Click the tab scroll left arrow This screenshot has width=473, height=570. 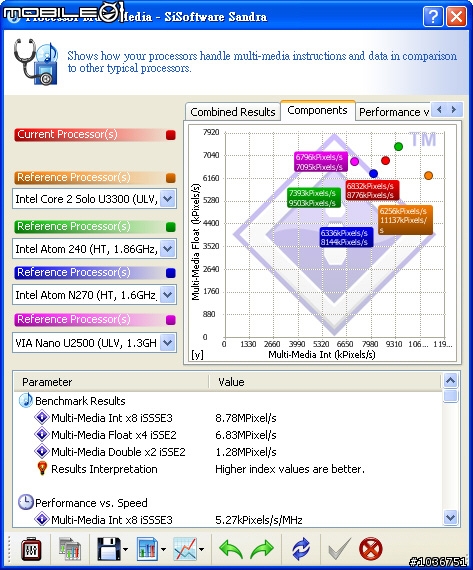(x=439, y=109)
